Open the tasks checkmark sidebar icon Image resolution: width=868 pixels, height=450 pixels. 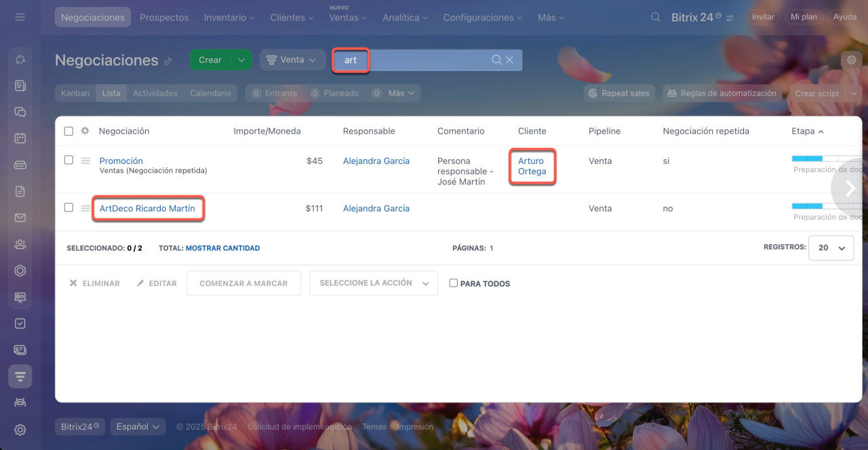click(20, 323)
